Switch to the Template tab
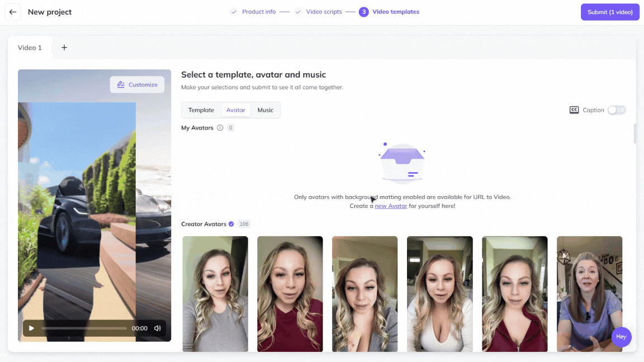This screenshot has height=362, width=644. (201, 110)
